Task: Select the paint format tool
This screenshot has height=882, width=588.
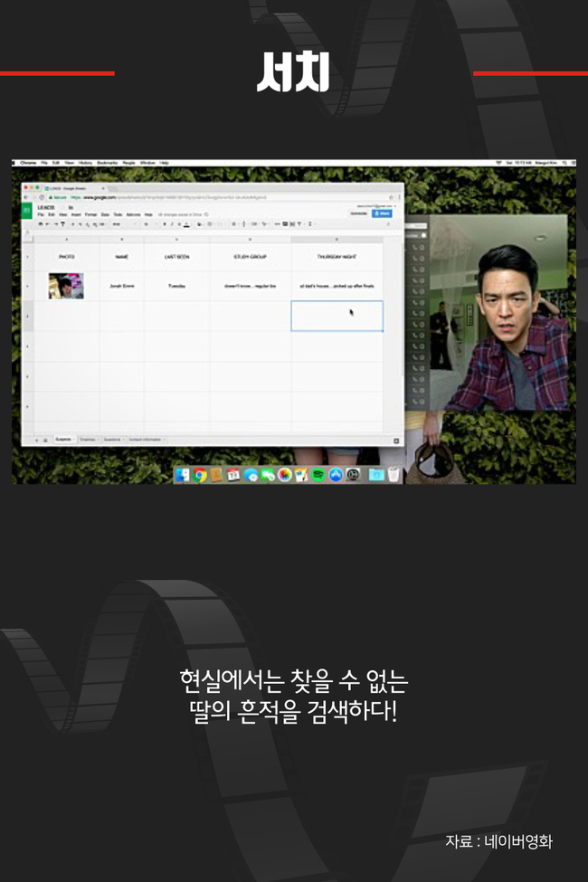Action: pos(62,223)
